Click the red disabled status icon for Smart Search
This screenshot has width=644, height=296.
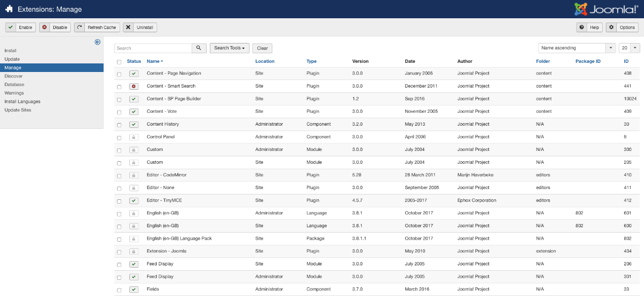tap(134, 86)
